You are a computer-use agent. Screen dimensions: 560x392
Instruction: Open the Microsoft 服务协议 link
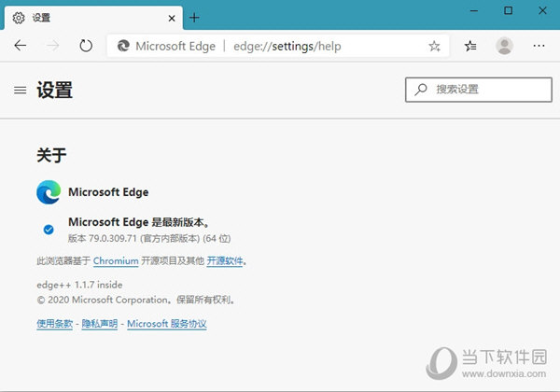click(x=167, y=324)
